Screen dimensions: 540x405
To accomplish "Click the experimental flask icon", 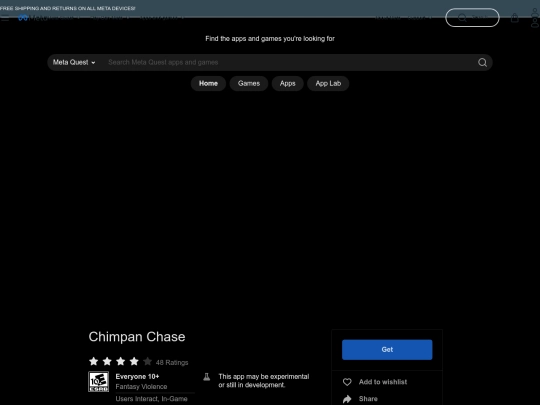I will click(x=207, y=377).
